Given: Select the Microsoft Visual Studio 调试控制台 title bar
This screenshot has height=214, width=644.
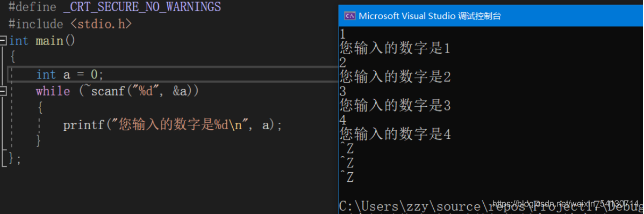Looking at the screenshot, I should click(491, 16).
